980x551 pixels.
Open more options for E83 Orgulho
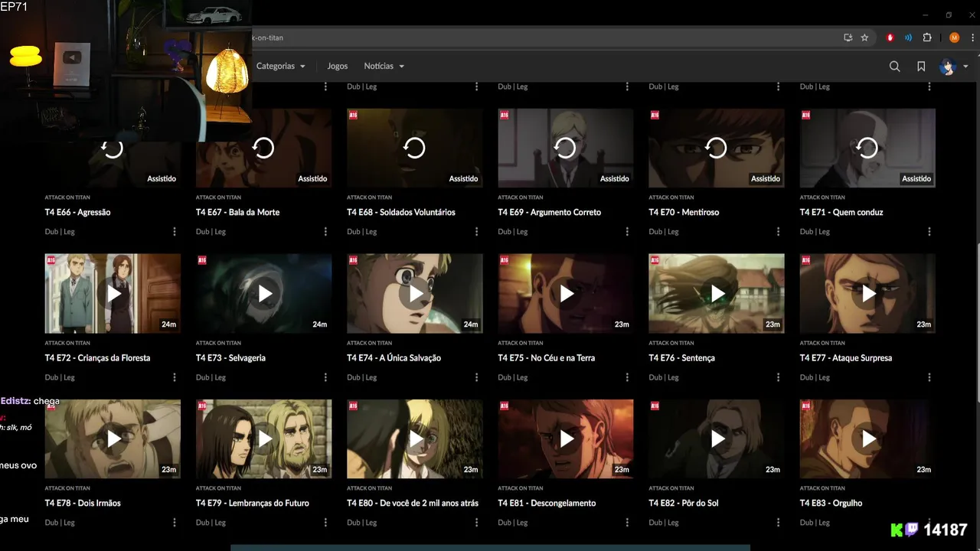coord(929,523)
